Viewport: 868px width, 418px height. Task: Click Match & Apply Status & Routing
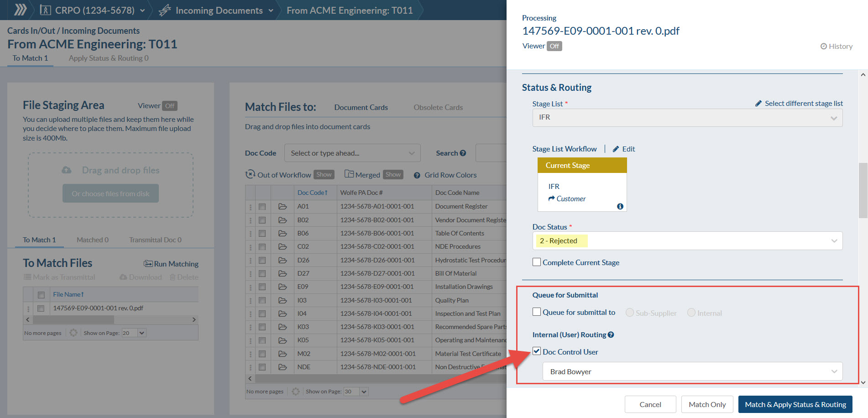click(795, 404)
